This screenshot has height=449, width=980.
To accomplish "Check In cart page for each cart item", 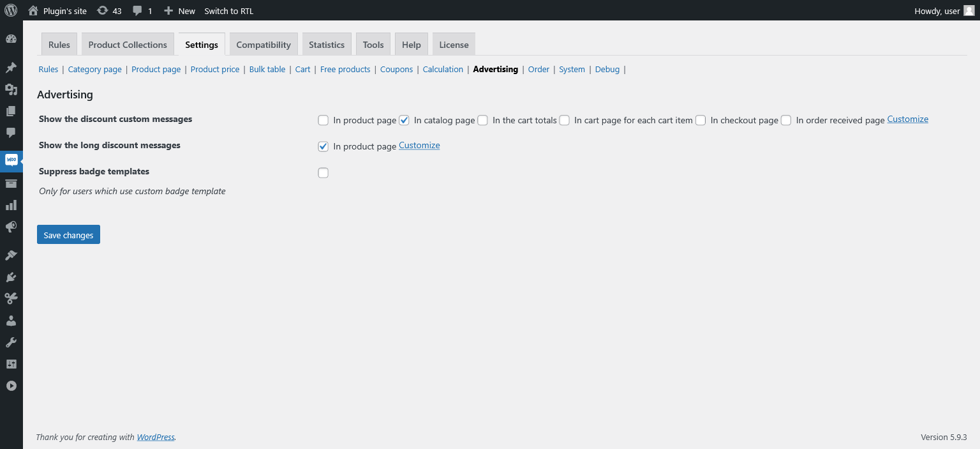I will [x=564, y=120].
